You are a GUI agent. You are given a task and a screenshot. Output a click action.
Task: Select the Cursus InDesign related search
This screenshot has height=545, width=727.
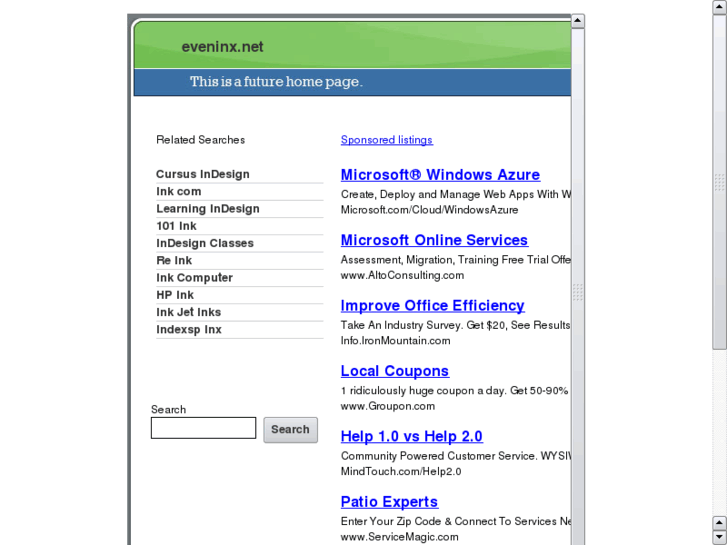(203, 174)
